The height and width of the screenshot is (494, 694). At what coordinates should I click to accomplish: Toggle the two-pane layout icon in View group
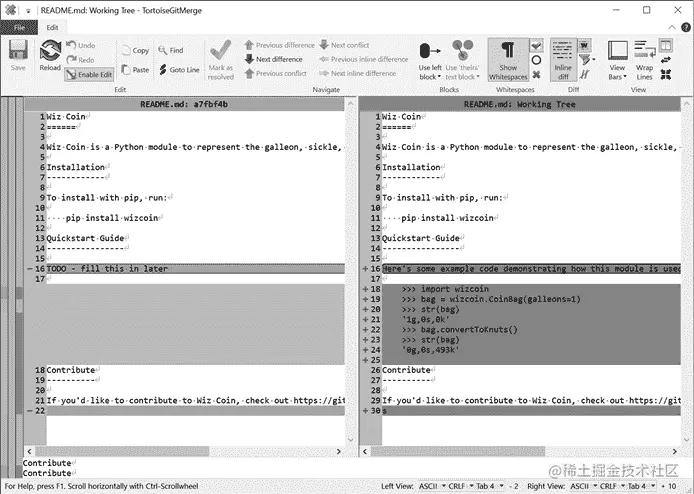tap(666, 45)
